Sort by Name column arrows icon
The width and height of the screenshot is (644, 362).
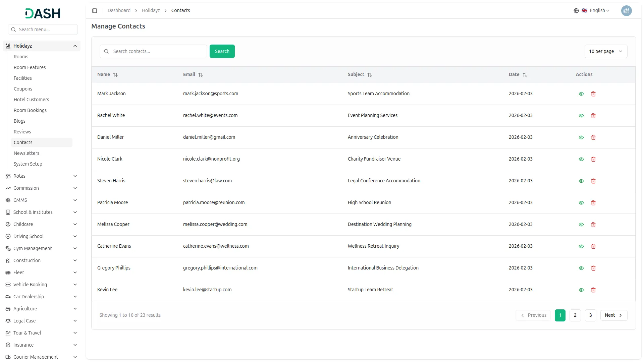(115, 75)
